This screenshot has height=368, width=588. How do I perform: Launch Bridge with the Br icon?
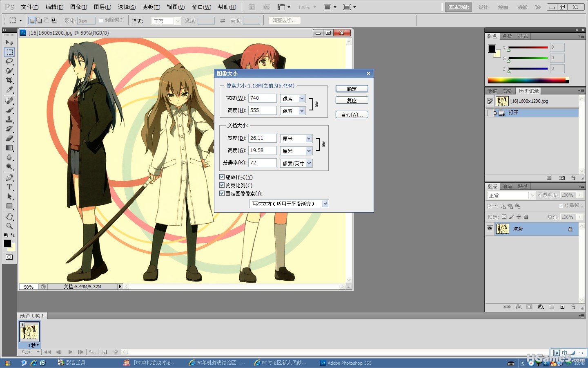[252, 7]
